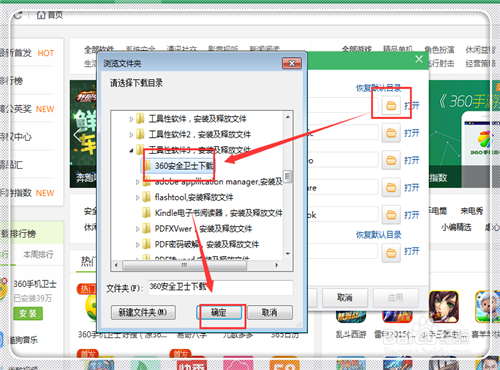
Task: Close the green settings dialog with X
Action: [x=419, y=59]
